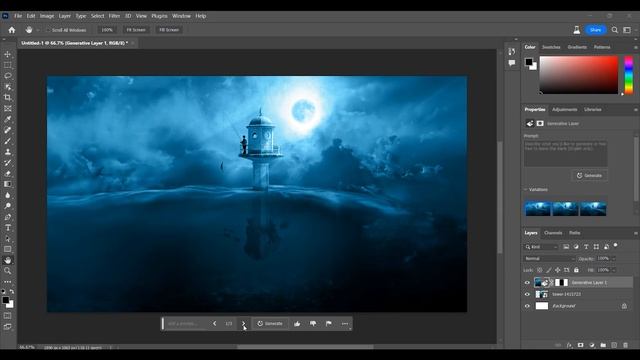Open the taskbar more options ellipsis
The width and height of the screenshot is (640, 360).
345,324
